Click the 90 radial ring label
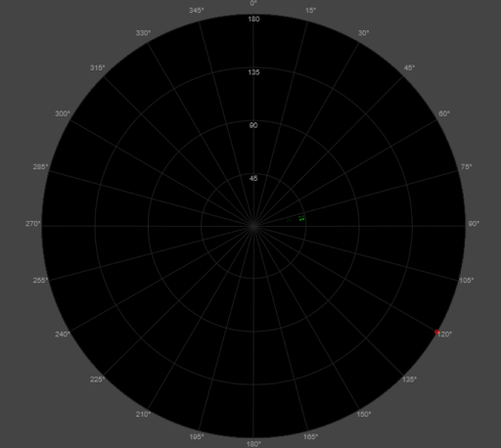 [253, 125]
